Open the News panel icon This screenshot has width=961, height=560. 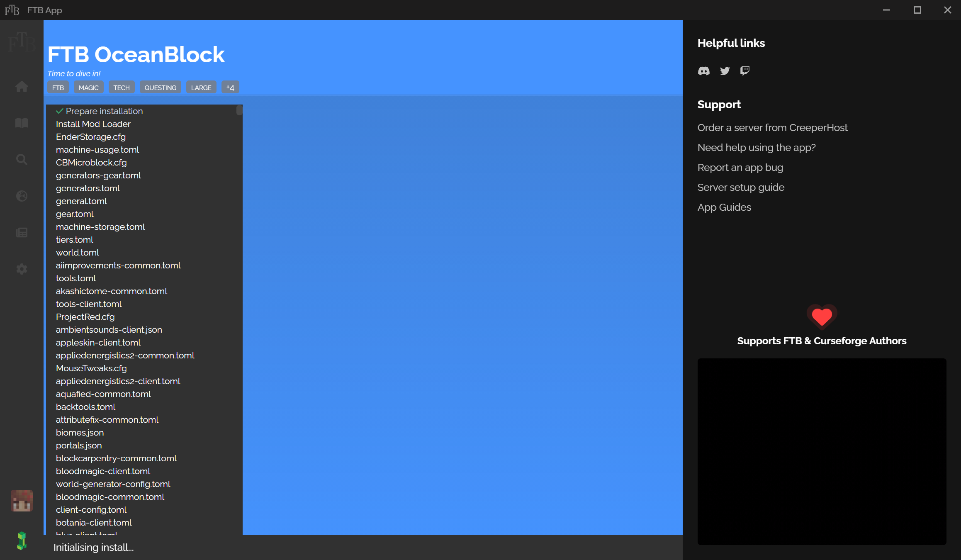(x=21, y=232)
